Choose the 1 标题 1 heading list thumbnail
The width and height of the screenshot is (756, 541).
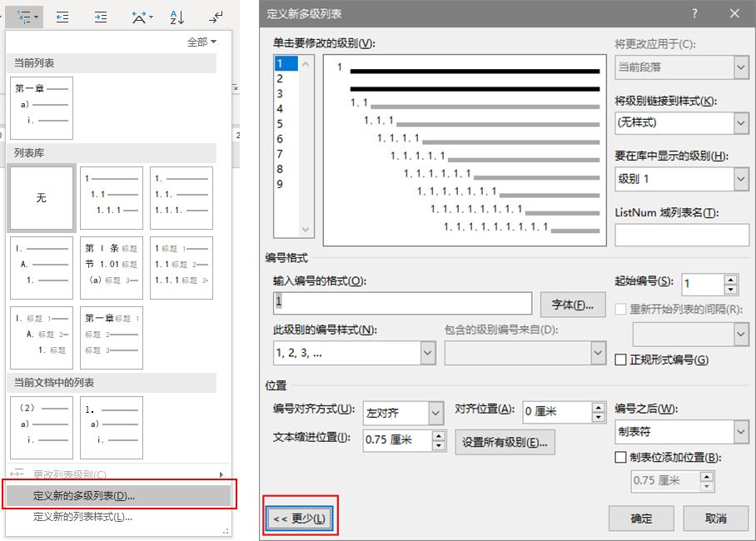(182, 268)
